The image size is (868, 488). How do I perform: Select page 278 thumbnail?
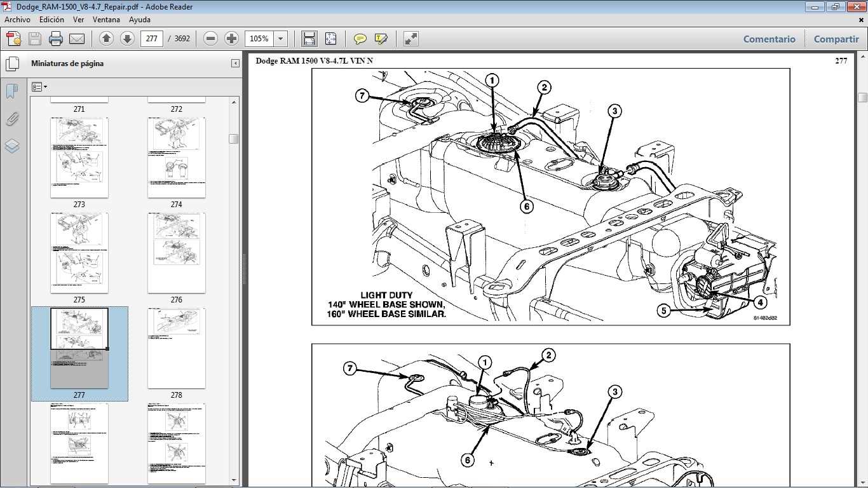(x=177, y=348)
